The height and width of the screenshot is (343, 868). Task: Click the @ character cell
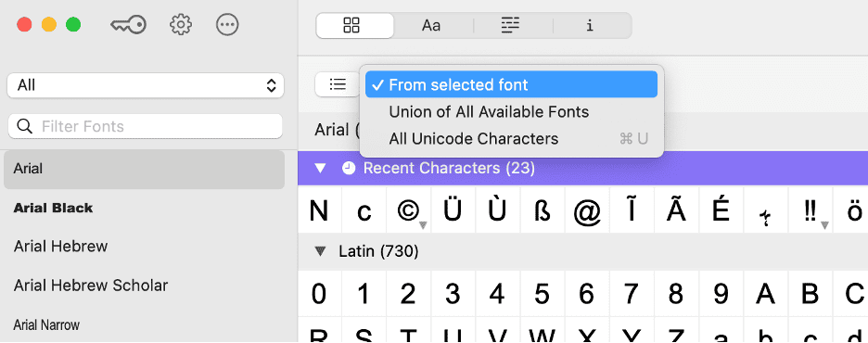click(x=587, y=210)
